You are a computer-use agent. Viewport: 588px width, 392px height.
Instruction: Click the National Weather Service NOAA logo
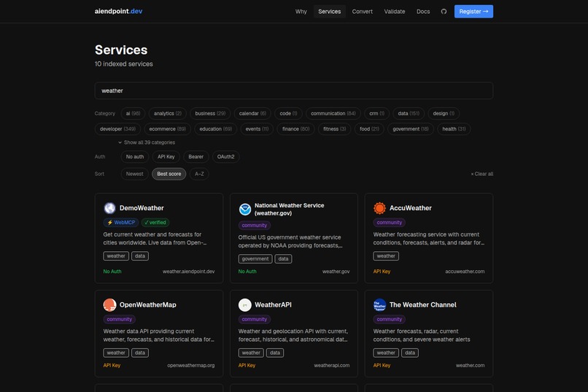[245, 210]
